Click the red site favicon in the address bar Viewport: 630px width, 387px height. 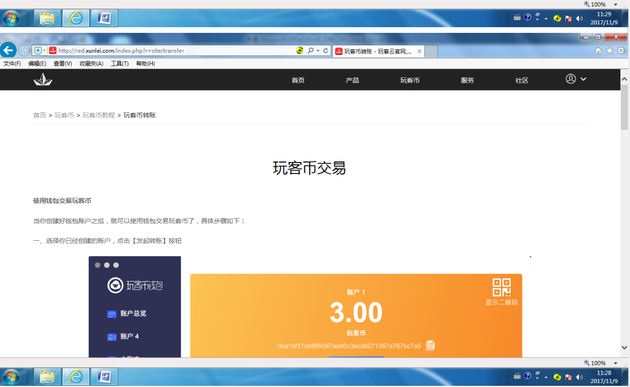(x=53, y=51)
